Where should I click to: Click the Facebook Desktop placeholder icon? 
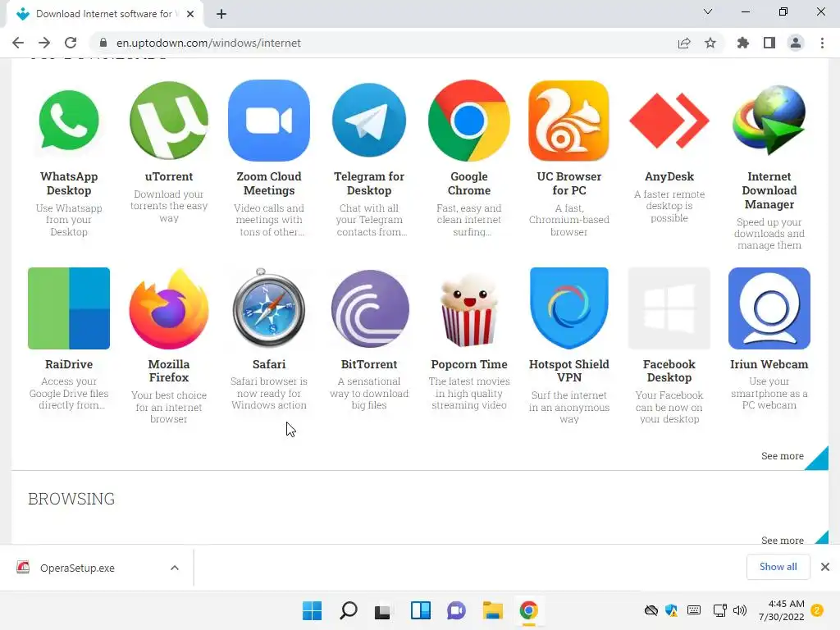pos(669,308)
